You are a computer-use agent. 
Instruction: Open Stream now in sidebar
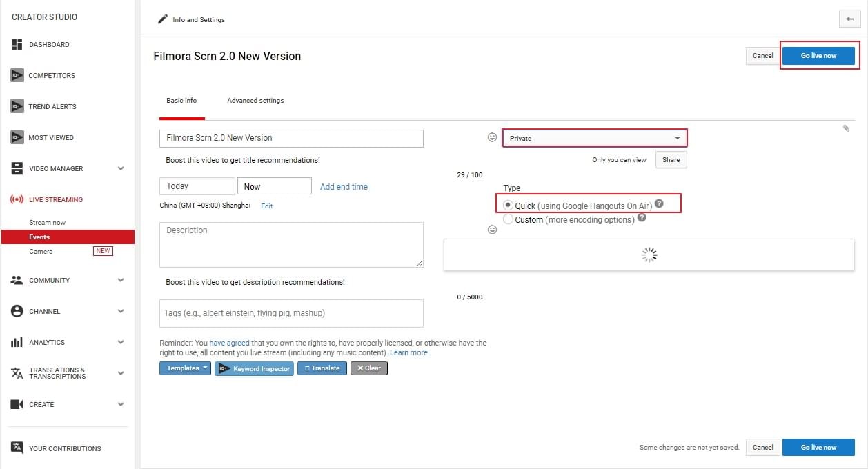coord(48,223)
